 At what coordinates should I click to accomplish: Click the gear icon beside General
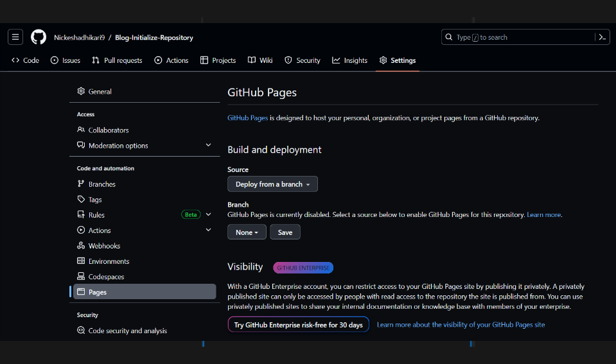pos(81,91)
